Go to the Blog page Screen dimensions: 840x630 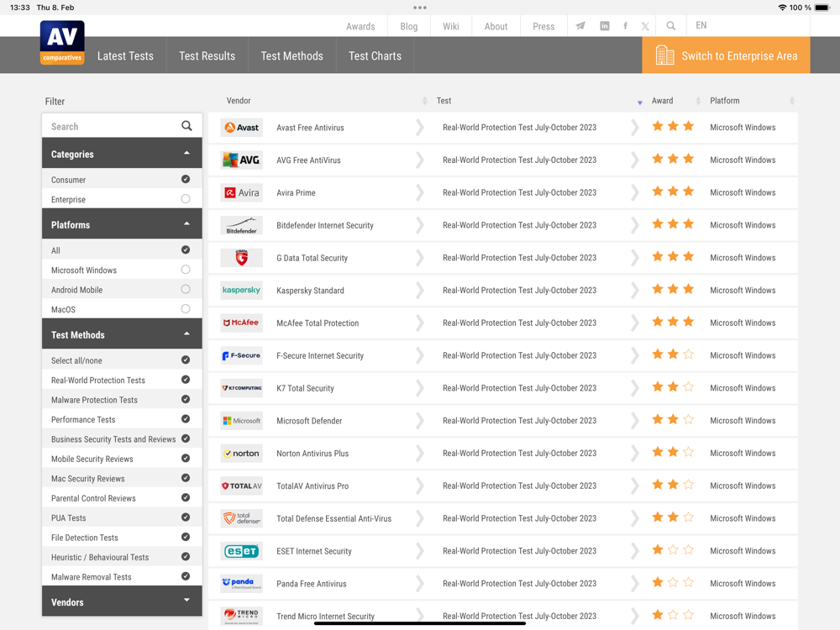pyautogui.click(x=409, y=26)
